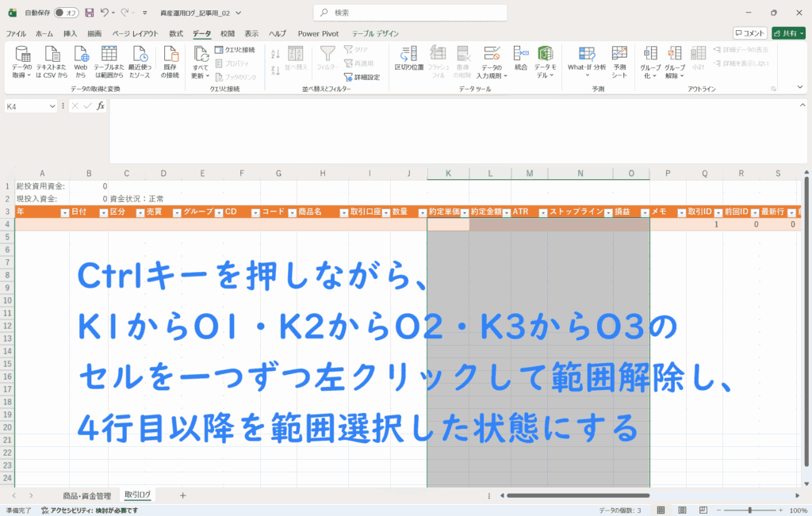Screen dimensions: 812x516
Task: Click テキストまたは CSV から import icon
Action: tap(52, 61)
